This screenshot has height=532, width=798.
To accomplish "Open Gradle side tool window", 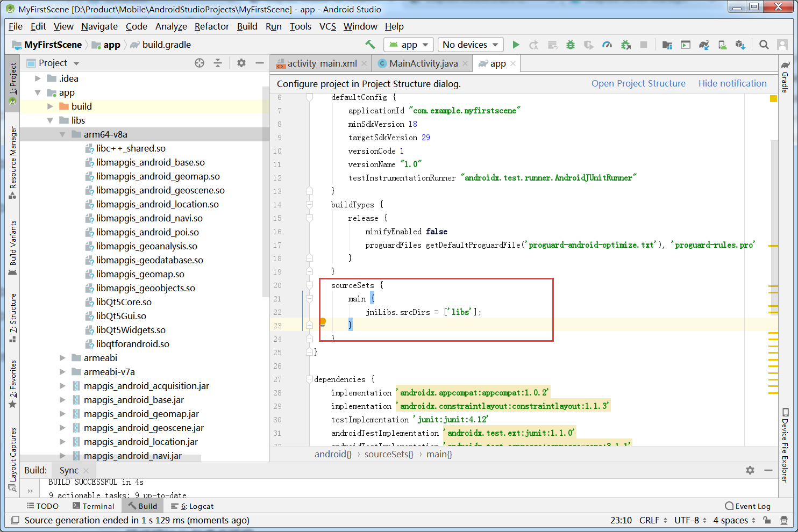I will (785, 76).
